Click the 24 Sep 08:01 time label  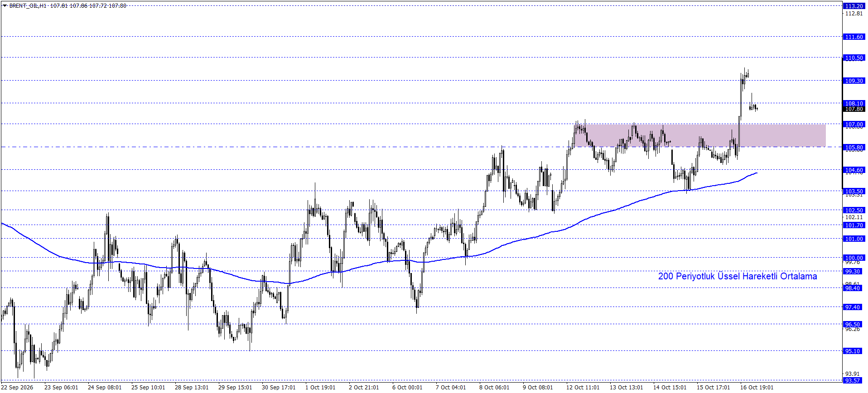105,387
